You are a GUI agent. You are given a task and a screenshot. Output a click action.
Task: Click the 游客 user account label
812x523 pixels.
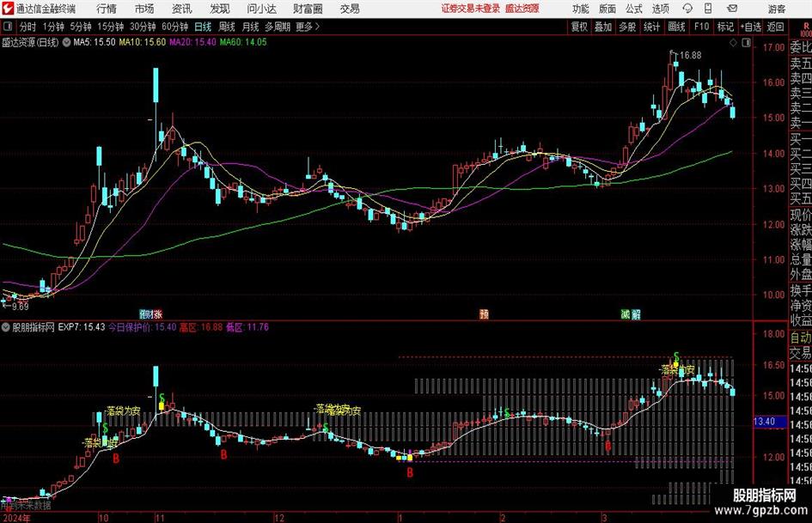coord(777,9)
